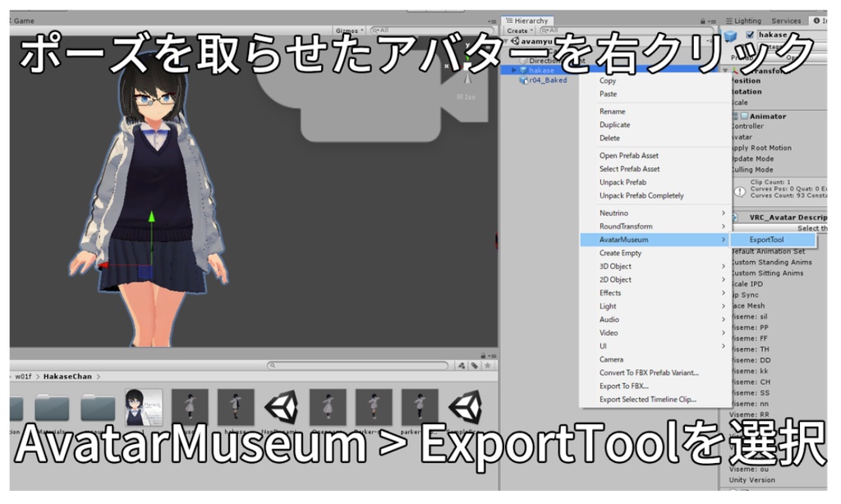The height and width of the screenshot is (504, 841).
Task: Expand the Light submenu arrow
Action: pos(724,306)
